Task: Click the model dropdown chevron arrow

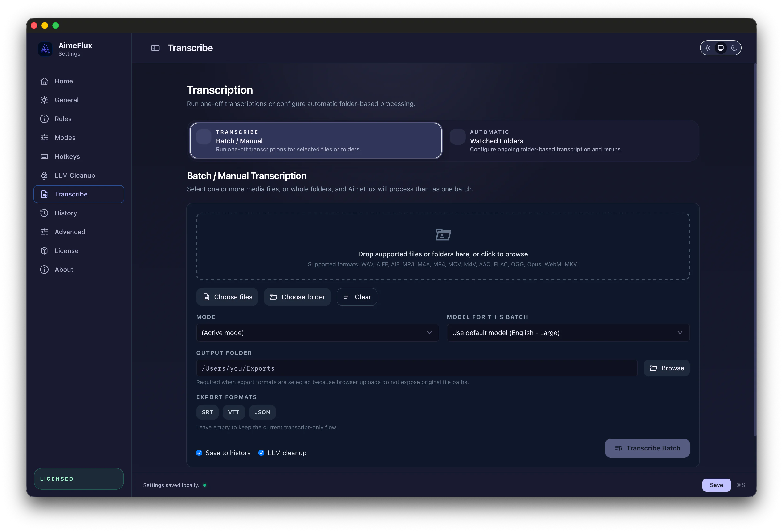Action: click(x=680, y=333)
